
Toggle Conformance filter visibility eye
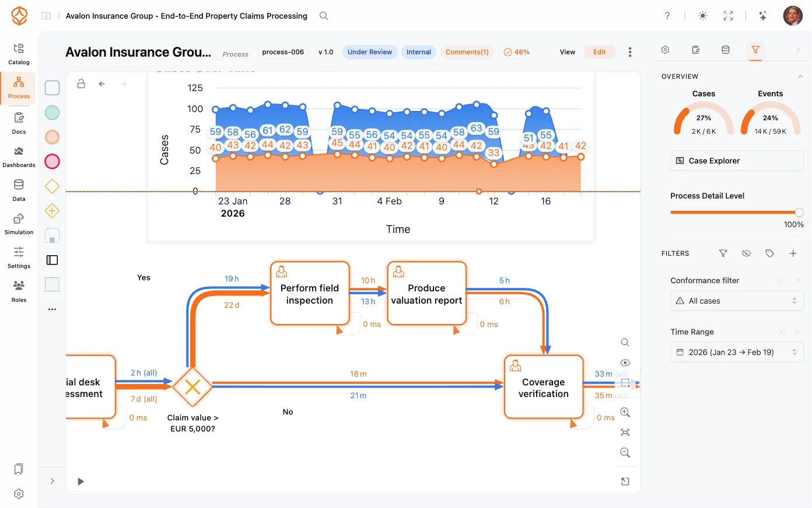tap(781, 281)
